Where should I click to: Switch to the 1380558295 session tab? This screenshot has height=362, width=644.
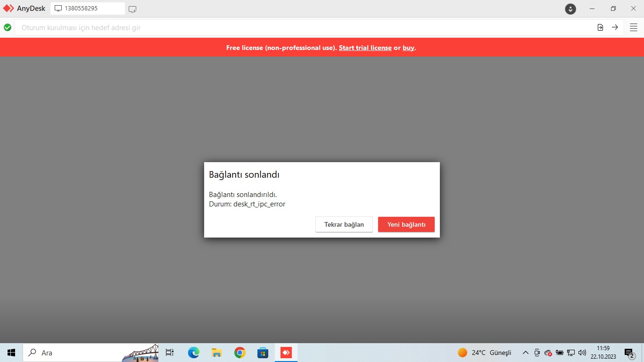[88, 8]
